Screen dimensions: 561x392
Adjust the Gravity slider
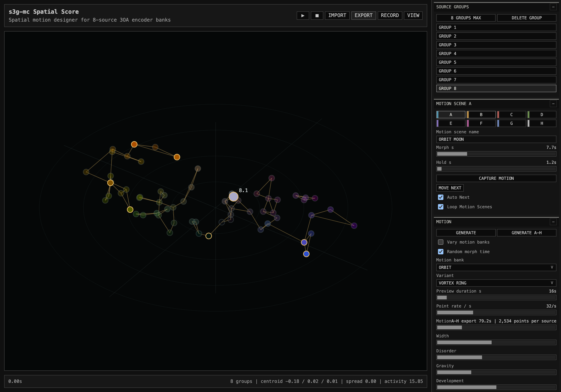tap(496, 372)
